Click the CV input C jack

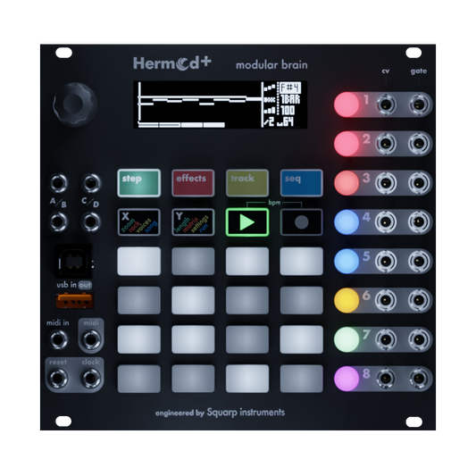tap(91, 183)
